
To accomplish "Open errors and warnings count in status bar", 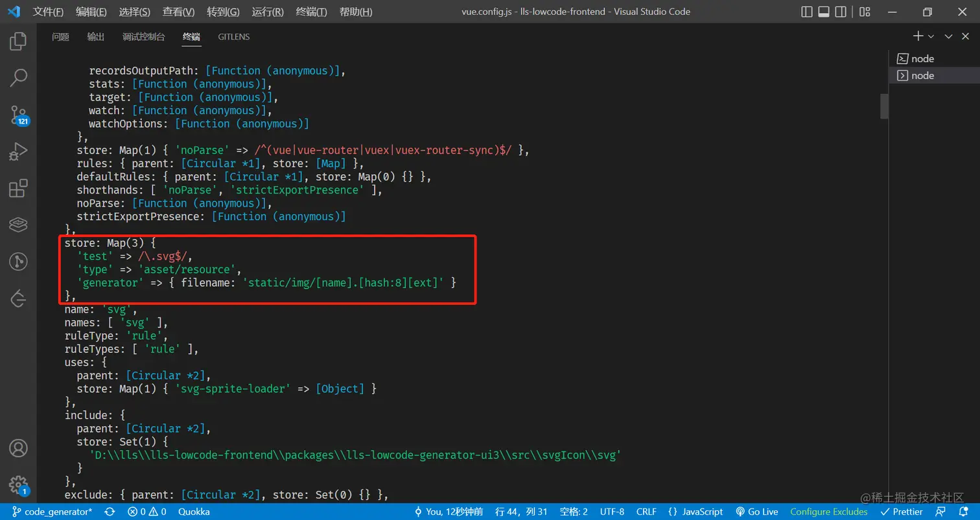I will (x=147, y=512).
